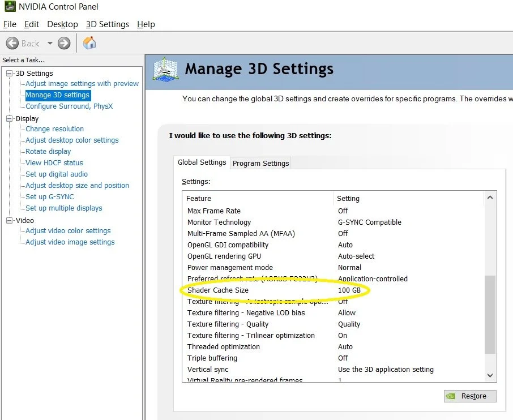This screenshot has height=420, width=513.
Task: Click the Restore button
Action: click(x=470, y=396)
